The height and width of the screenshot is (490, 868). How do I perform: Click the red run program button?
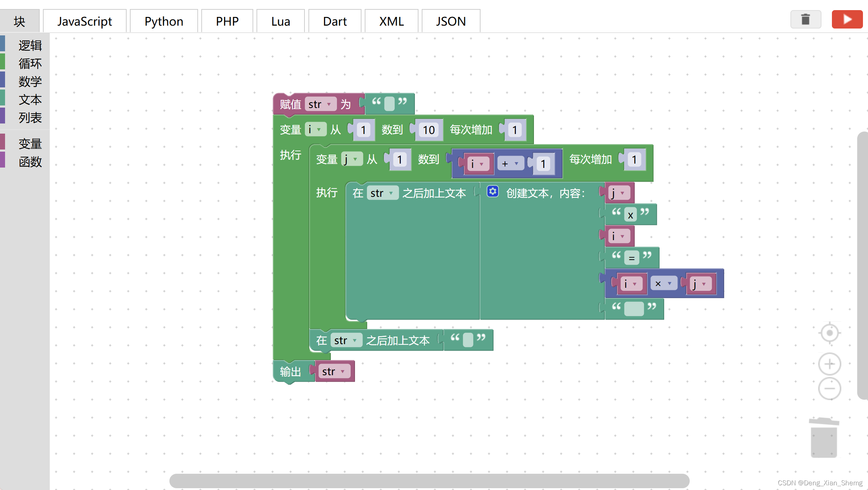847,19
